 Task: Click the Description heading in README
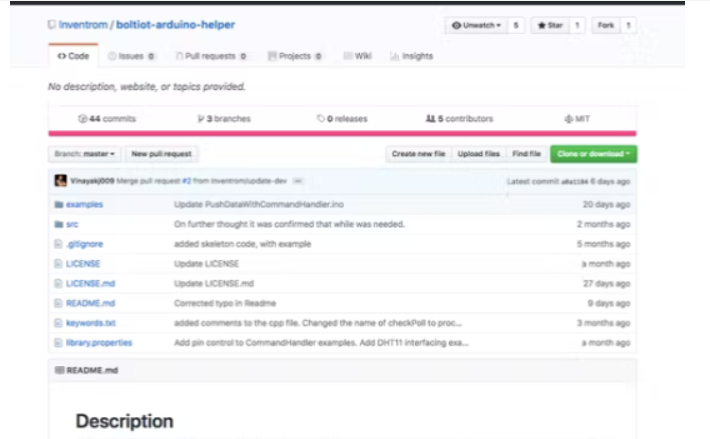coord(125,421)
